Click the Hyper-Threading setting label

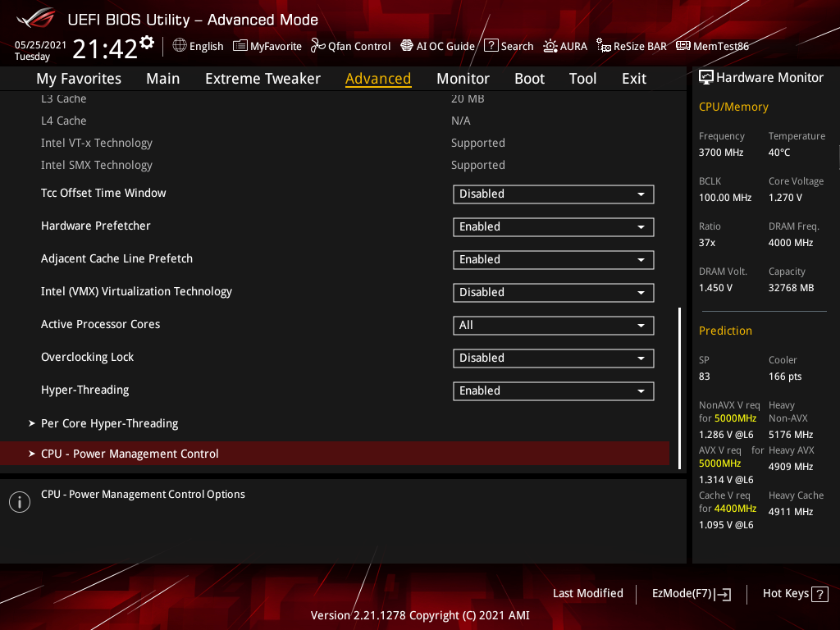84,390
